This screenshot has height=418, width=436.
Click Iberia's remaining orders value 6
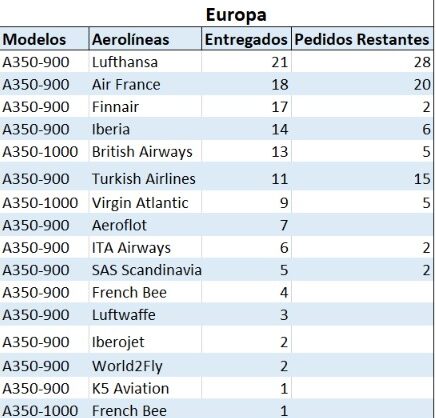click(362, 129)
